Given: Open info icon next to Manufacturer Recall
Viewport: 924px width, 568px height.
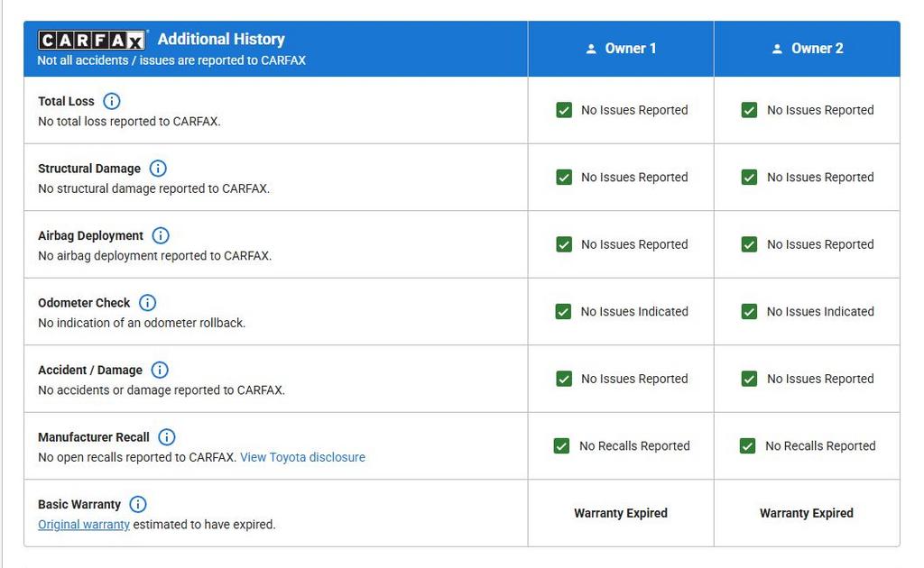Looking at the screenshot, I should pyautogui.click(x=167, y=436).
